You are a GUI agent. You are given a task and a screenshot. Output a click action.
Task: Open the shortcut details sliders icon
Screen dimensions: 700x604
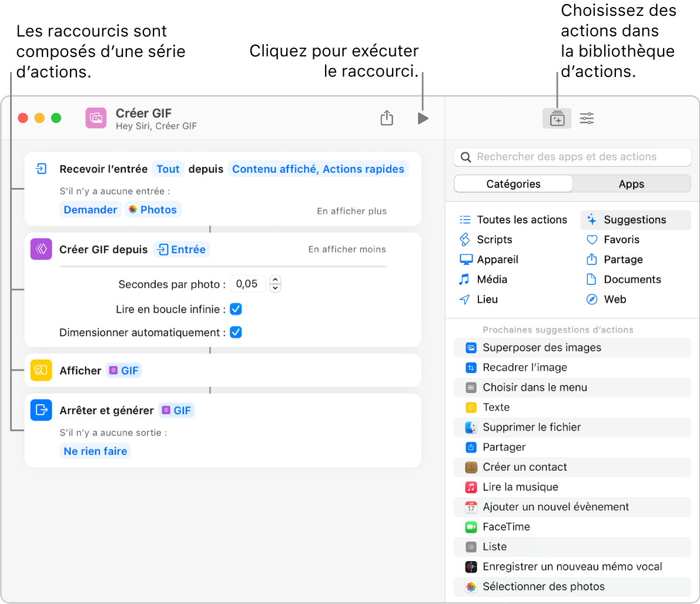pos(587,118)
